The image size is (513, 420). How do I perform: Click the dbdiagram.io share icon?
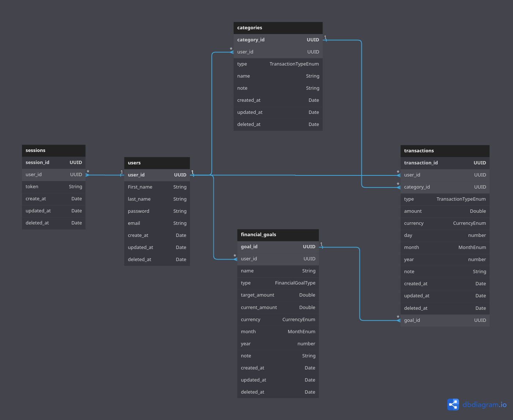tap(453, 405)
